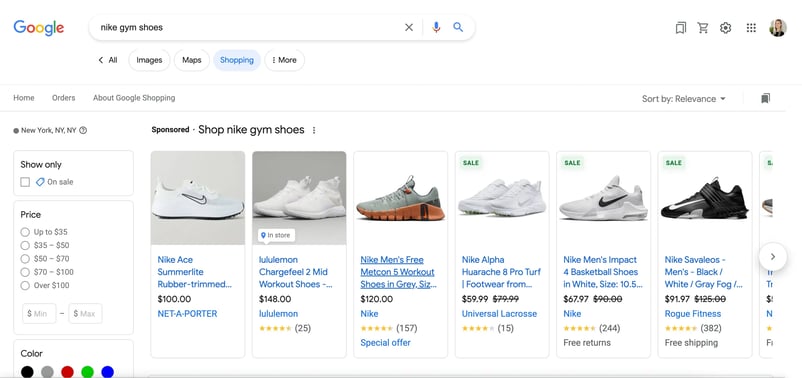Select the Over $100 price option

[25, 285]
